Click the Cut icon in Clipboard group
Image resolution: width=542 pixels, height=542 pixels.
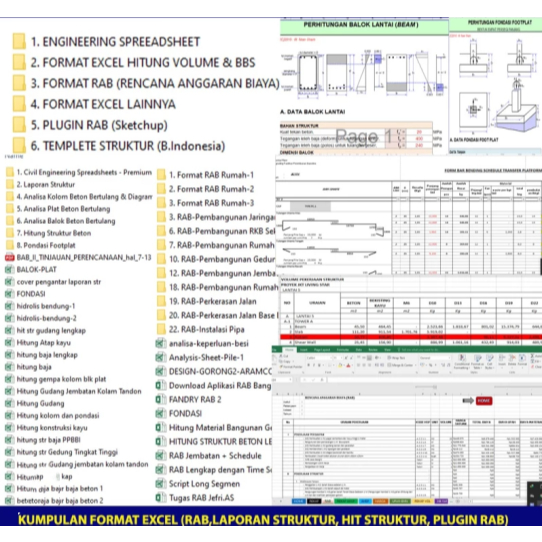(x=282, y=356)
